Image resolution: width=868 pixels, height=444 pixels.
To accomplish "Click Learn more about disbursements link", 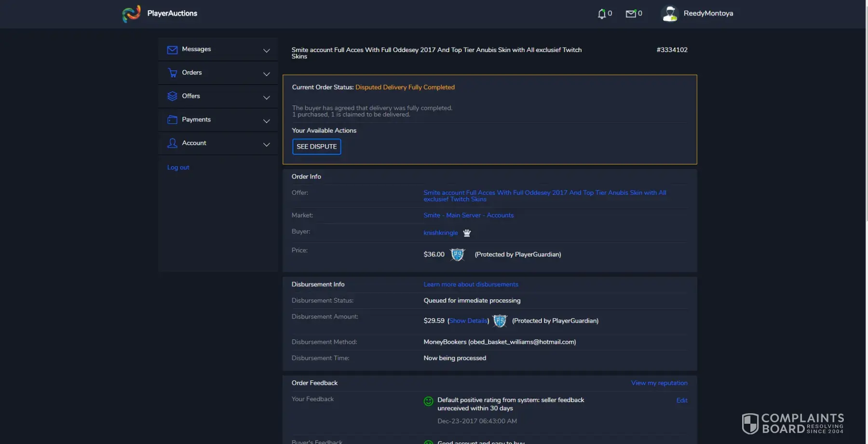I will 471,284.
